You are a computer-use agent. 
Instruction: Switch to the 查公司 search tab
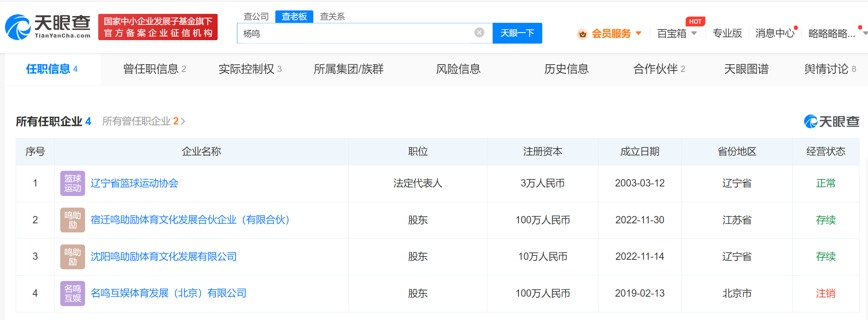256,16
